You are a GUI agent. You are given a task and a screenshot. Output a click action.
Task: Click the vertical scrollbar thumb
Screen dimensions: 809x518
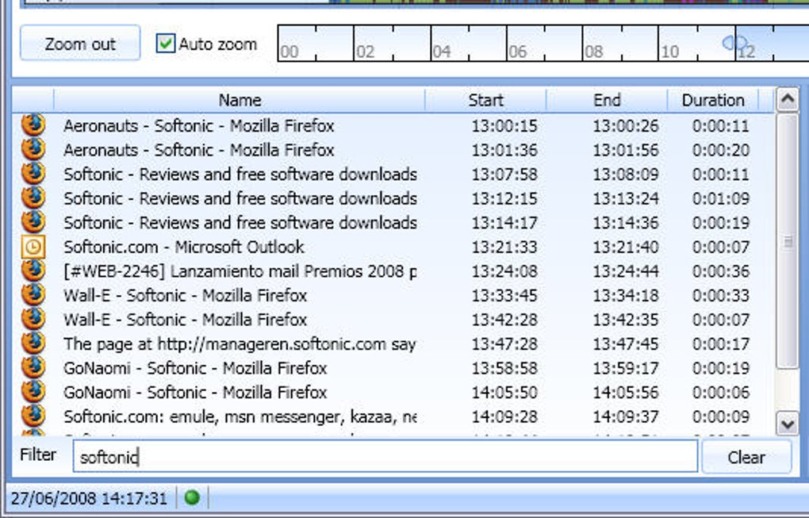click(787, 241)
